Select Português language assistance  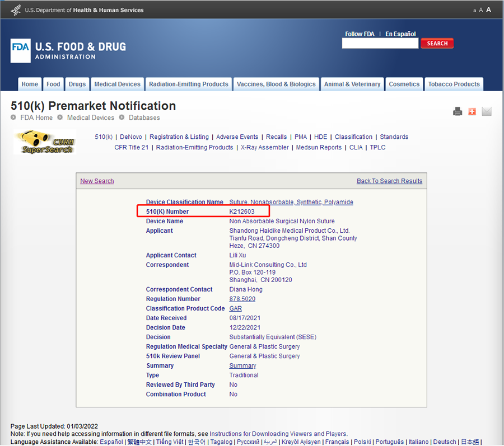click(390, 442)
